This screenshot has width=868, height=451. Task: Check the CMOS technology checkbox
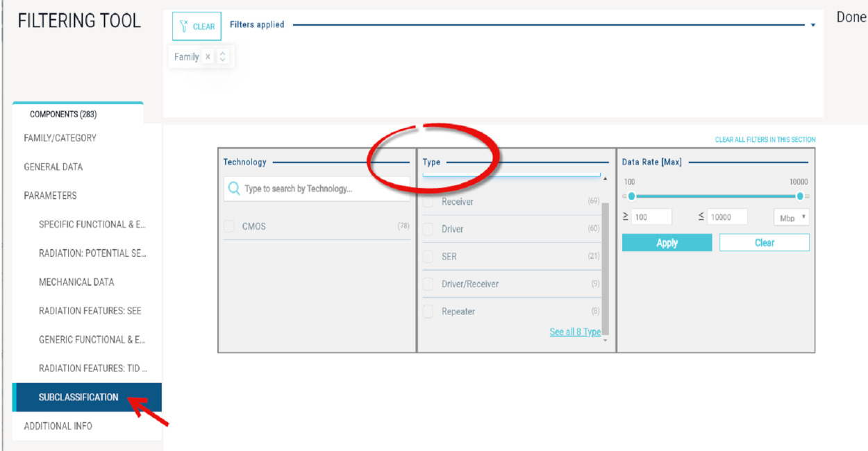229,226
